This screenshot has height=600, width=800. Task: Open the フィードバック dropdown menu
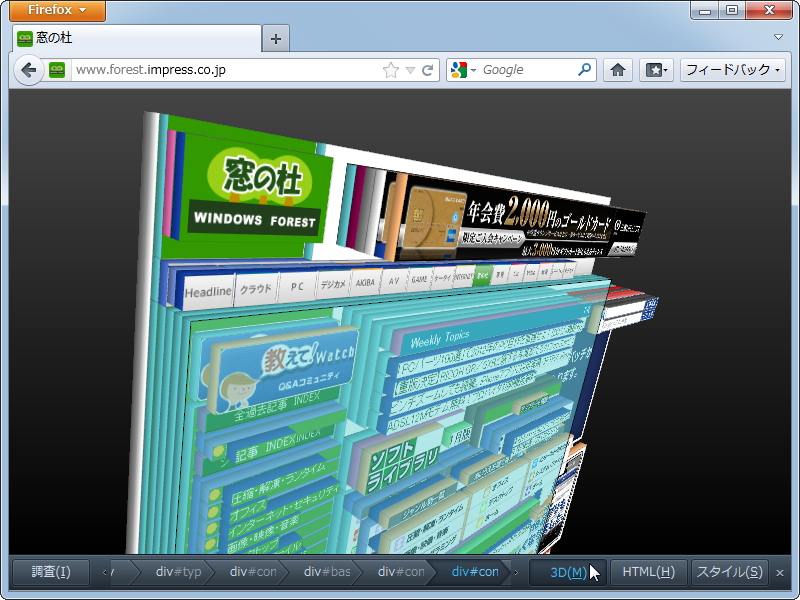[x=730, y=69]
